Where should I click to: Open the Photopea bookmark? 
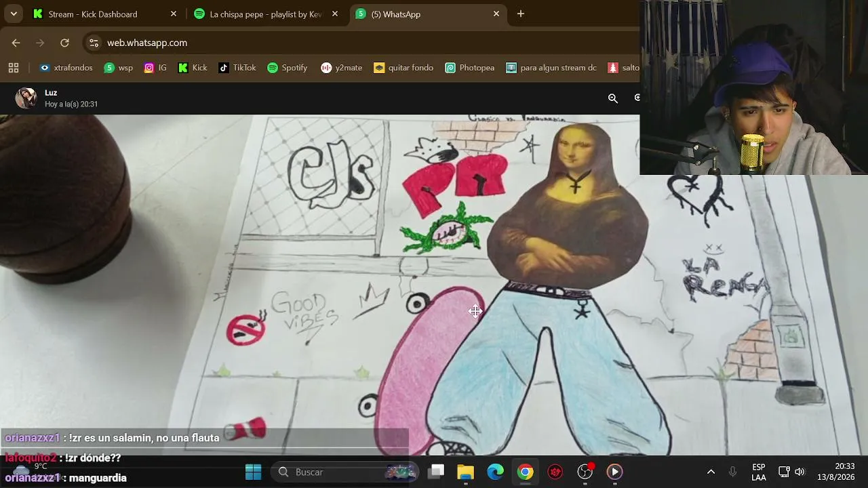pyautogui.click(x=470, y=68)
